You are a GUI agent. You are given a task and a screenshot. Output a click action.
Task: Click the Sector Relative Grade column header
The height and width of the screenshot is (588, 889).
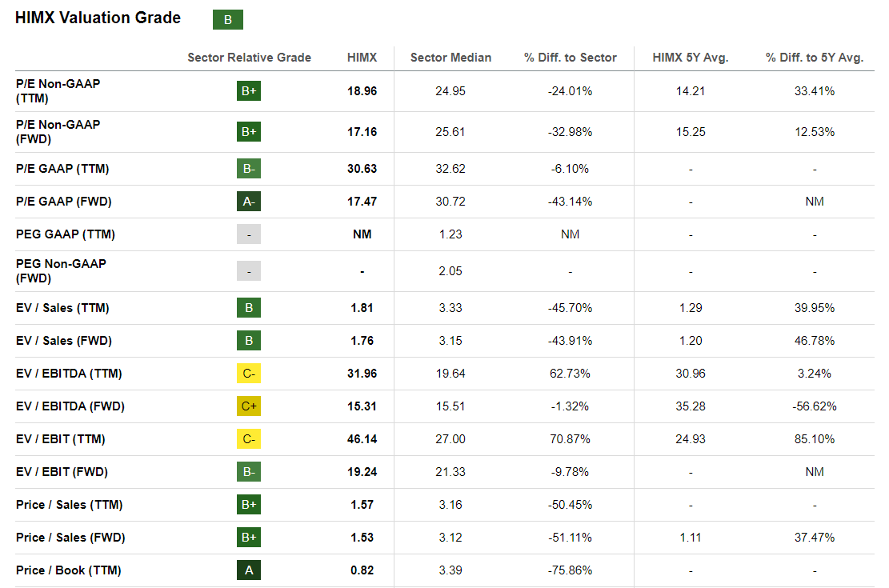[249, 58]
